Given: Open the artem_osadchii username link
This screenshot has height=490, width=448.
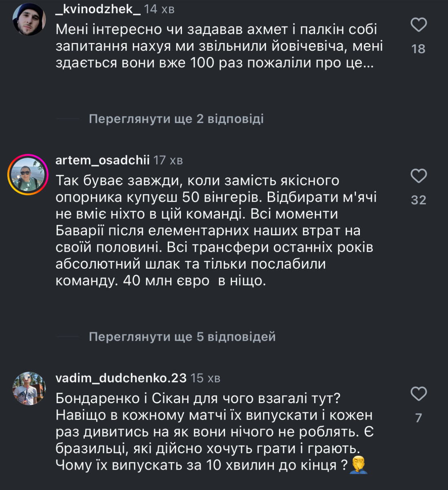Looking at the screenshot, I should pyautogui.click(x=102, y=160).
